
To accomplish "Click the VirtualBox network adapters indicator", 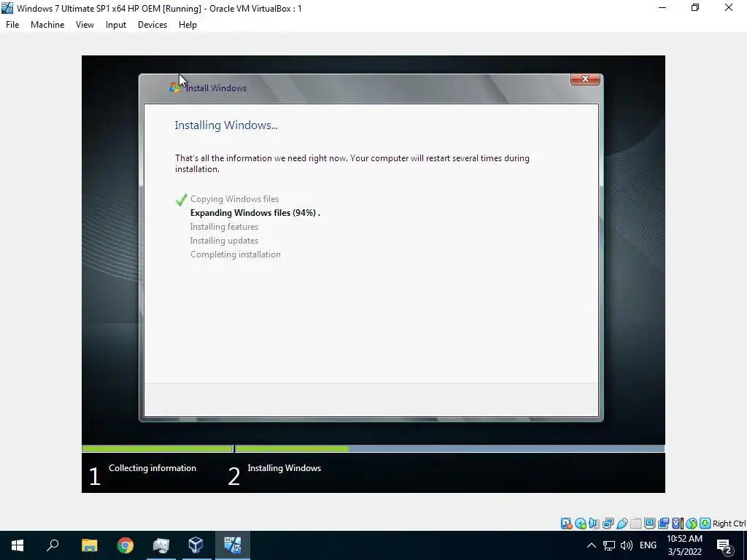I will coord(608,524).
